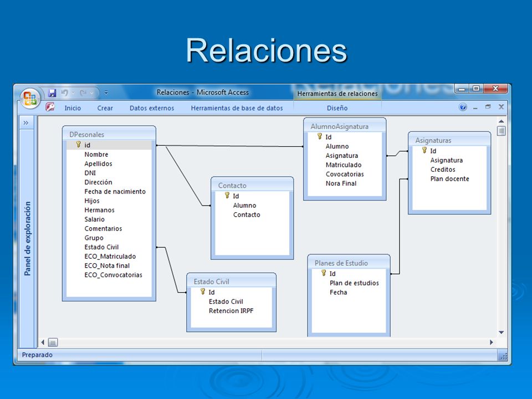Select the Plan de estudios field
The width and height of the screenshot is (532, 399).
(354, 283)
